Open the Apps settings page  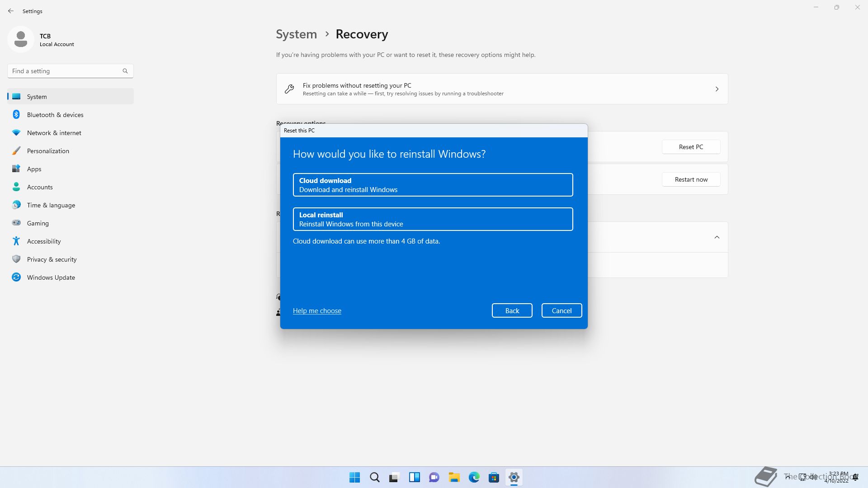(x=71, y=169)
